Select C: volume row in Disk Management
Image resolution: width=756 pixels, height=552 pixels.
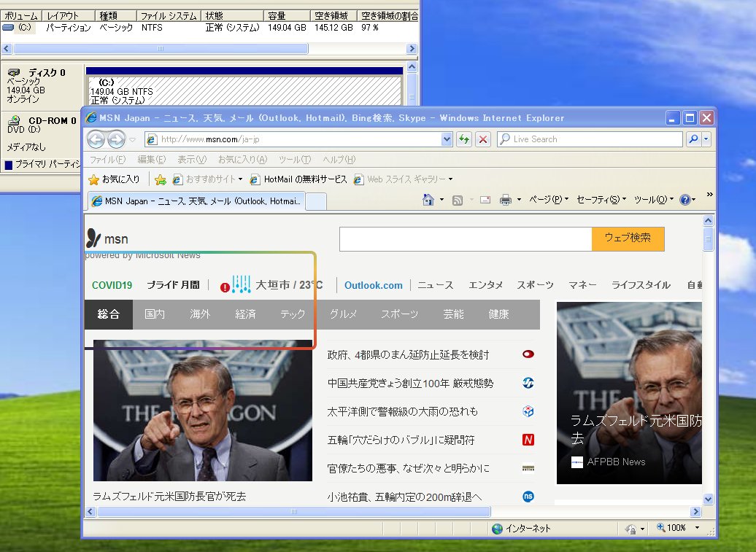pos(209,28)
